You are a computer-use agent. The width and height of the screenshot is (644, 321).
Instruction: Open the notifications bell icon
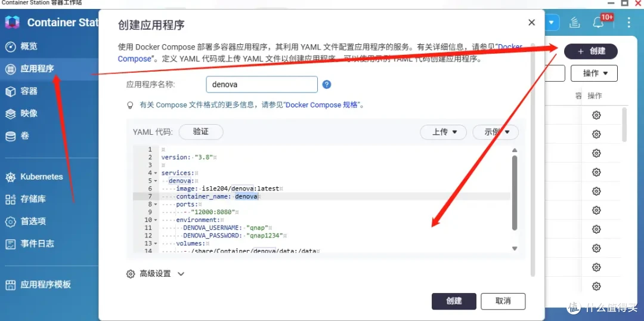click(x=599, y=22)
